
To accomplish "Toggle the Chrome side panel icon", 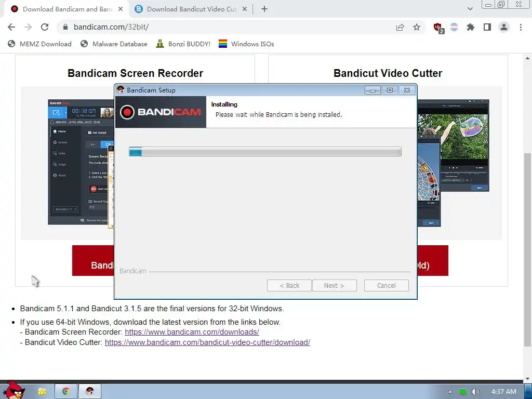I will click(x=487, y=27).
